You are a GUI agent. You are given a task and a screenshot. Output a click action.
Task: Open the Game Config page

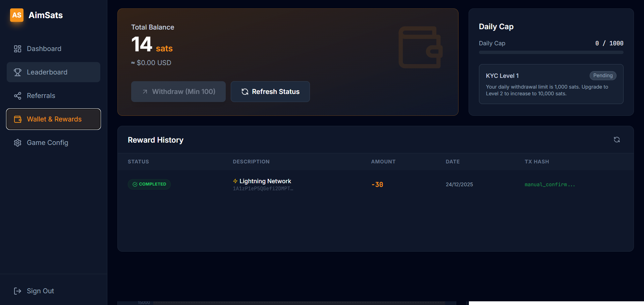47,143
